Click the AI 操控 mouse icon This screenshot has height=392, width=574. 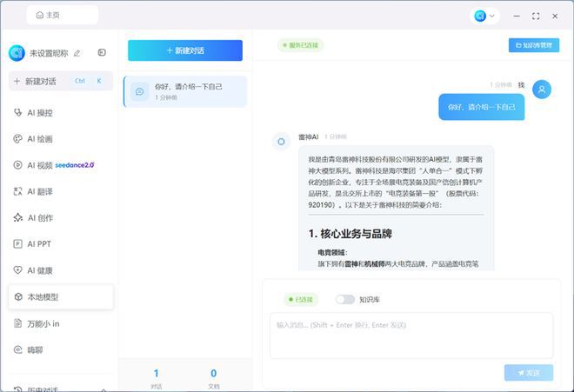17,112
